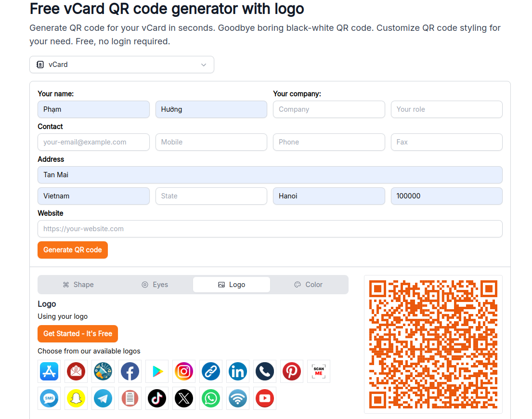This screenshot has height=419, width=532.
Task: Choose the YouTube logo
Action: [265, 398]
